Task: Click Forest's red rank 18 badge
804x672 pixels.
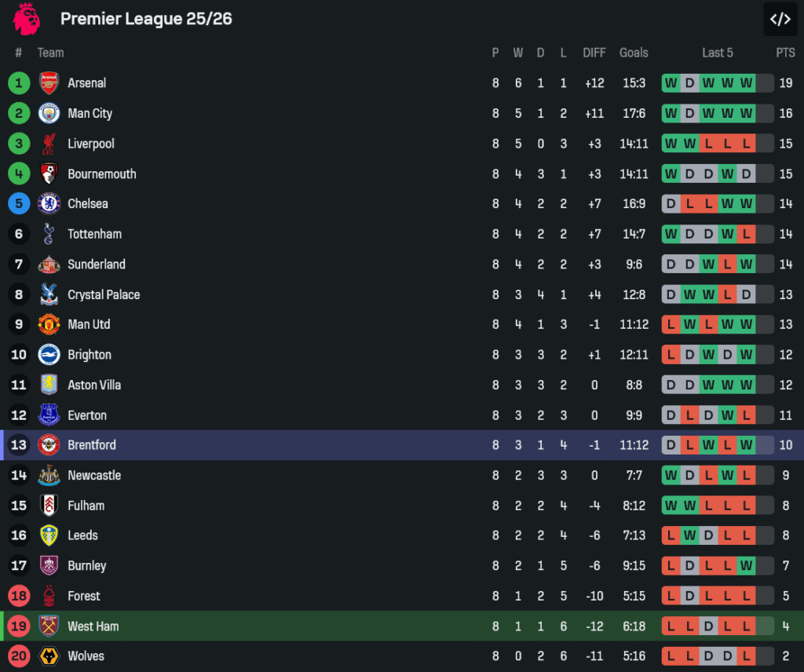Action: (19, 596)
